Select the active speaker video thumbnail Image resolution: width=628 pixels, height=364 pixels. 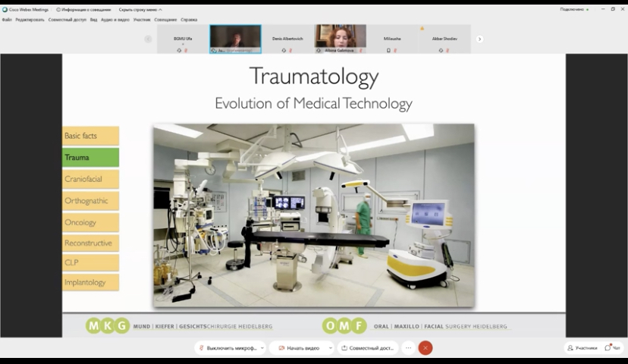[235, 38]
